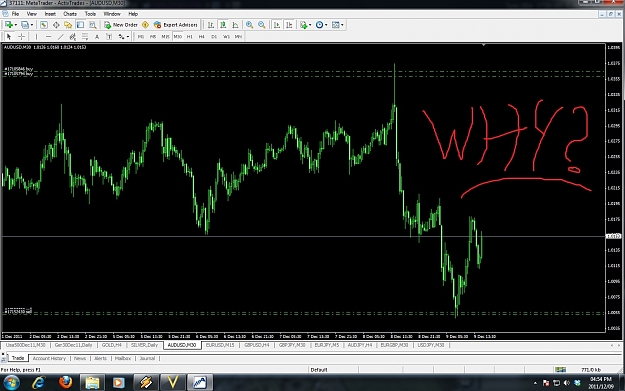Launch MetaEditor with the yellow diamond icon
The image size is (625, 391).
click(145, 25)
